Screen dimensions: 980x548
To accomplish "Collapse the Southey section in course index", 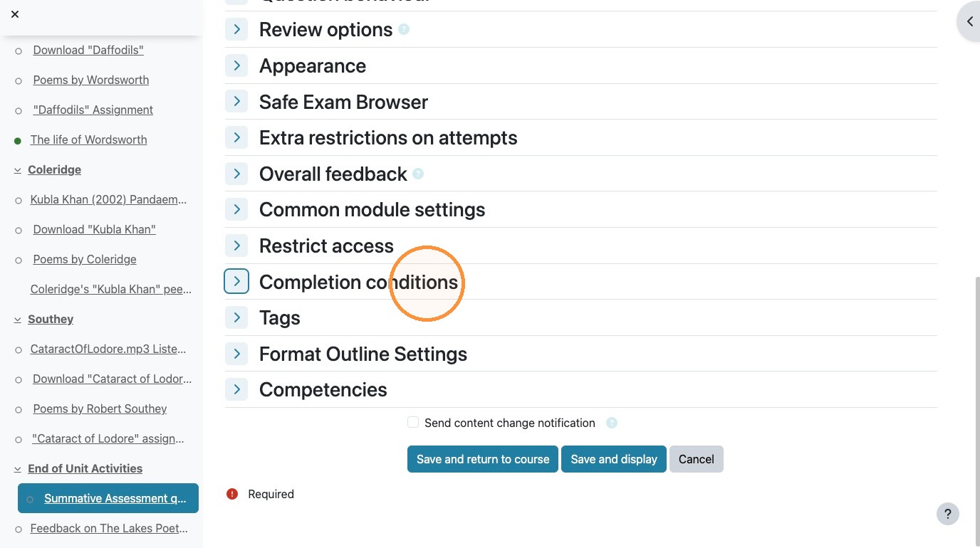I will 18,320.
